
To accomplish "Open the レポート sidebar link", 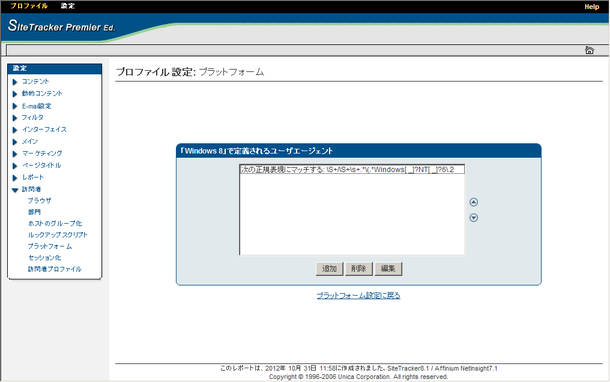I will pyautogui.click(x=33, y=177).
